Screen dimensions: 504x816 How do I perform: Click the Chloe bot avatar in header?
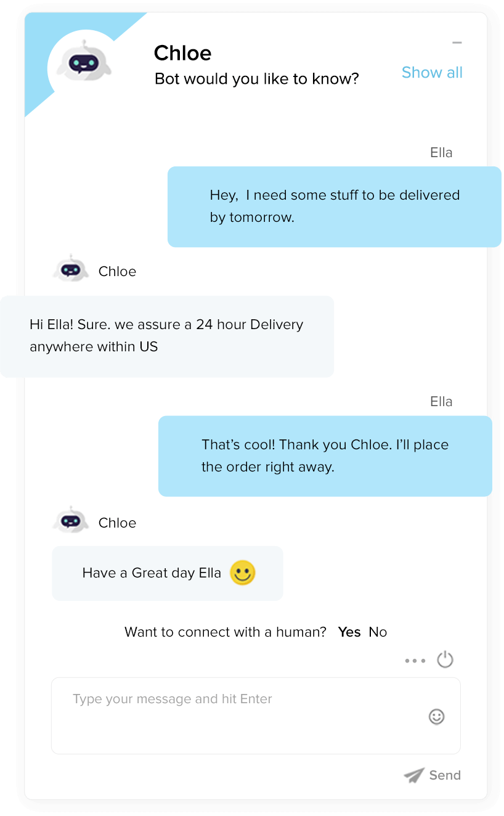84,63
